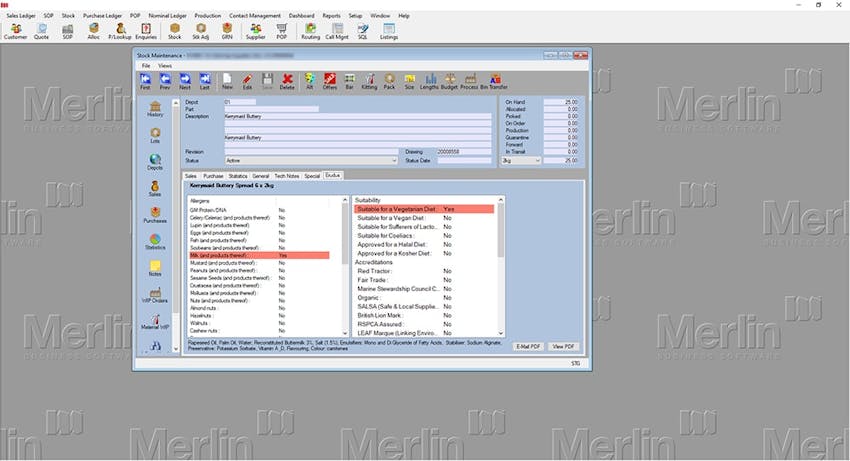Screen dimensions: 850x461
Task: Open the Size icon
Action: coord(409,81)
